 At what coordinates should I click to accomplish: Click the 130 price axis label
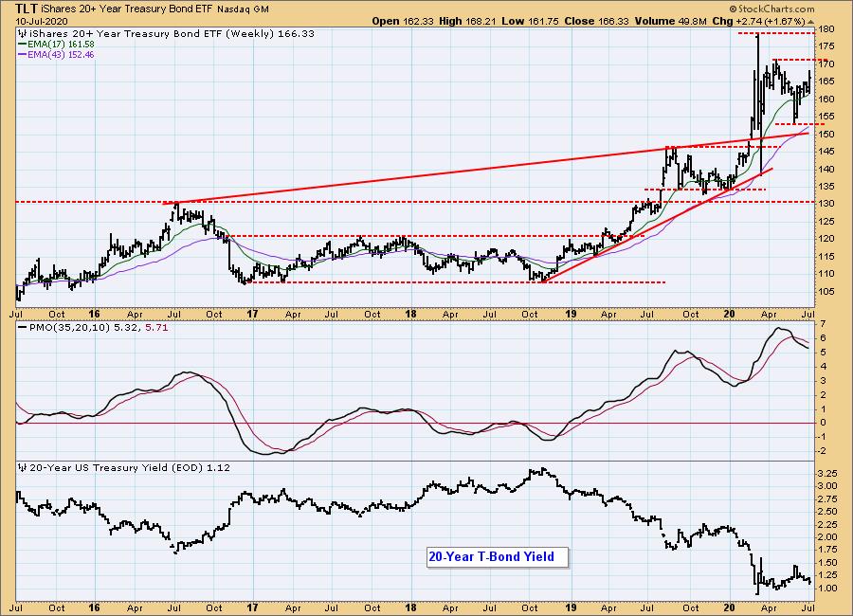tap(827, 204)
